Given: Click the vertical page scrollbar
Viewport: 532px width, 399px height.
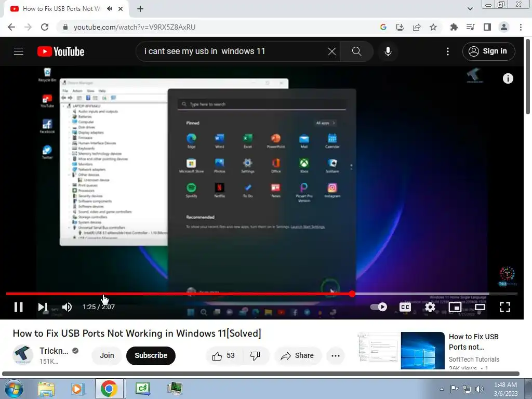Looking at the screenshot, I should click(528, 77).
